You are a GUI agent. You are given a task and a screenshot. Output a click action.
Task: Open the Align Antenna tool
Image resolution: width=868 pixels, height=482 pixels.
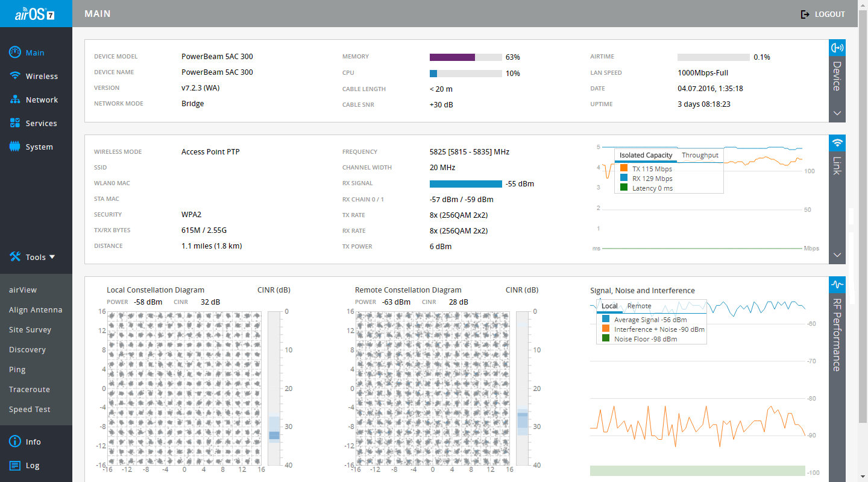pos(36,310)
